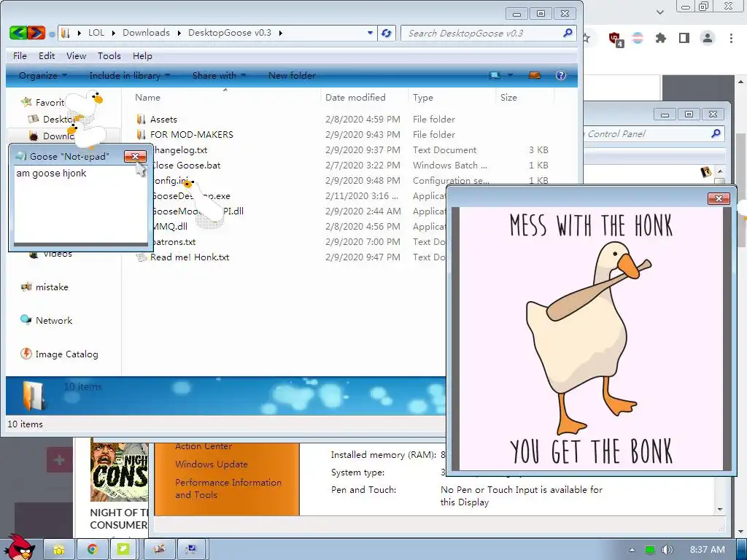This screenshot has width=747, height=560.
Task: Select the Assets folder icon
Action: pos(141,119)
